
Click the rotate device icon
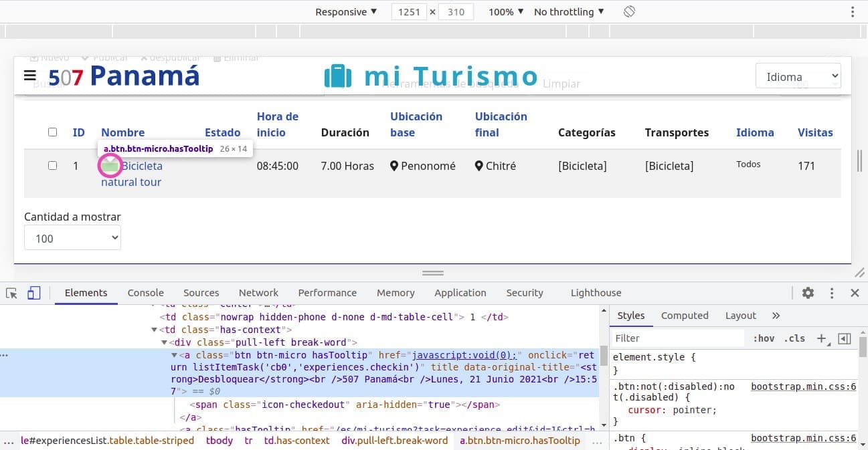(x=629, y=12)
